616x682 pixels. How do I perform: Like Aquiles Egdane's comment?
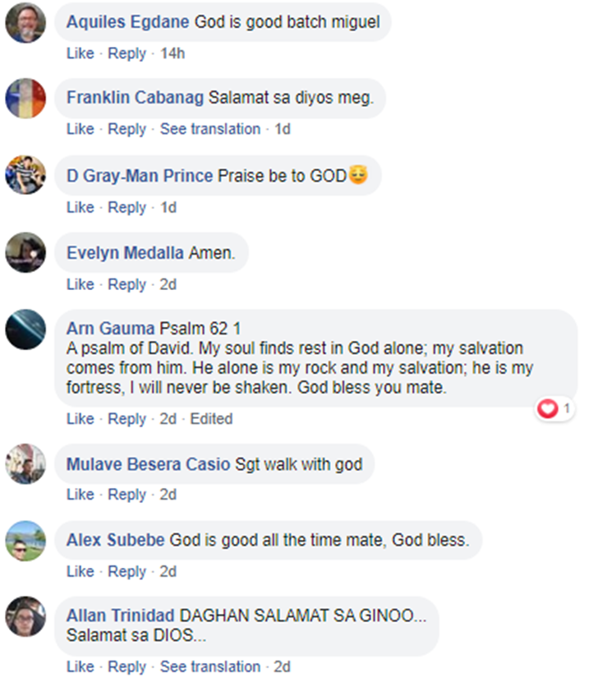80,53
